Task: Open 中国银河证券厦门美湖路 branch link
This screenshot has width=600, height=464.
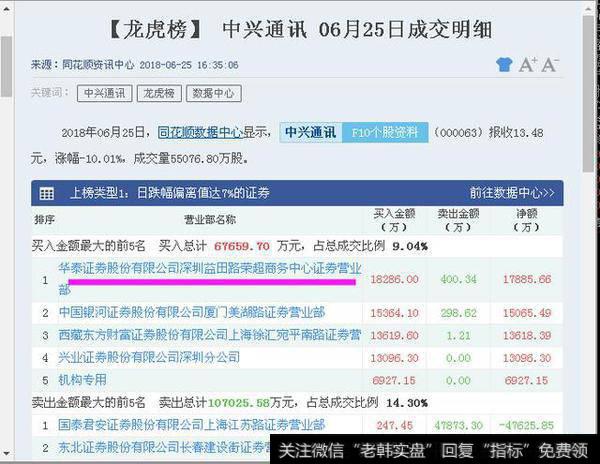Action: pyautogui.click(x=192, y=313)
